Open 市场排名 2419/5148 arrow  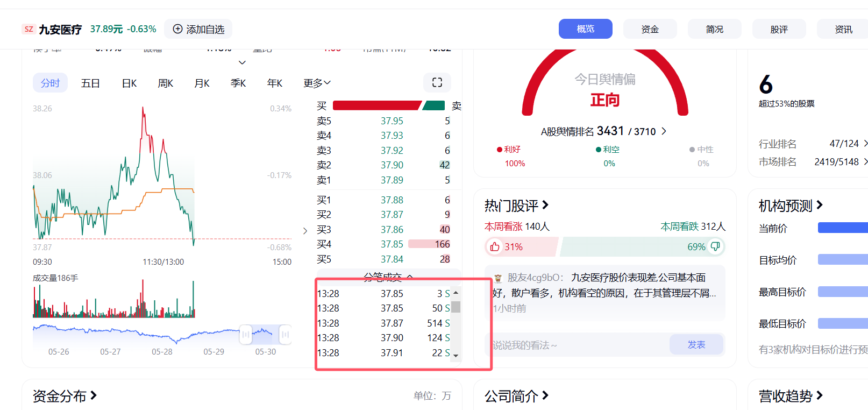pyautogui.click(x=865, y=161)
